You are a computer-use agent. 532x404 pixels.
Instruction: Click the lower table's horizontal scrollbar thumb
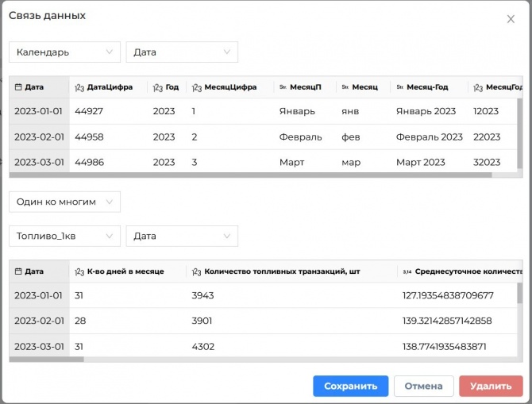(x=47, y=360)
